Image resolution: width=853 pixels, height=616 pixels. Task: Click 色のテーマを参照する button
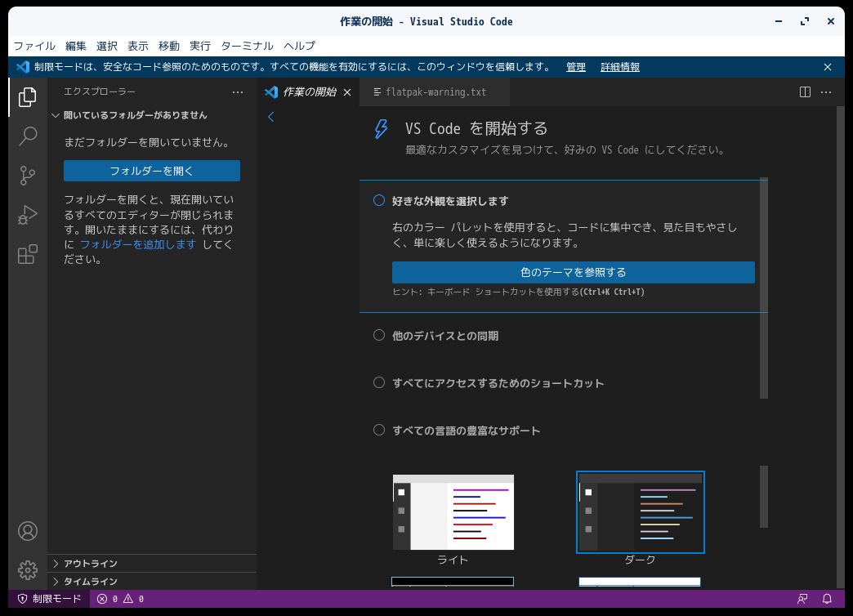(x=574, y=272)
